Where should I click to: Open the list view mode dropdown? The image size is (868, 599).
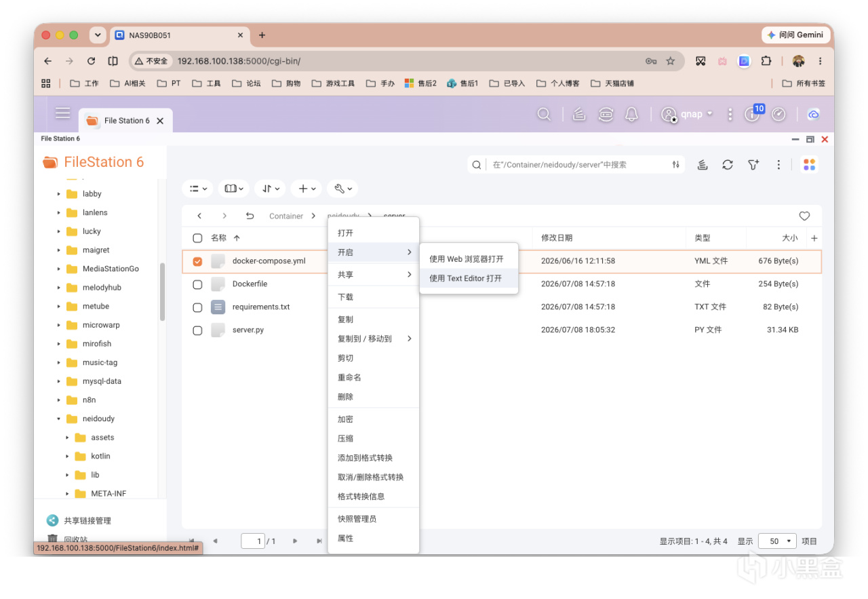point(198,189)
